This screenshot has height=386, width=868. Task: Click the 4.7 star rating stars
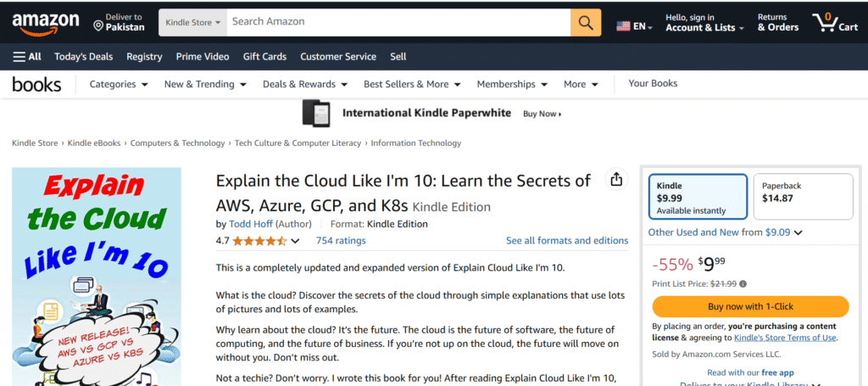click(x=259, y=241)
